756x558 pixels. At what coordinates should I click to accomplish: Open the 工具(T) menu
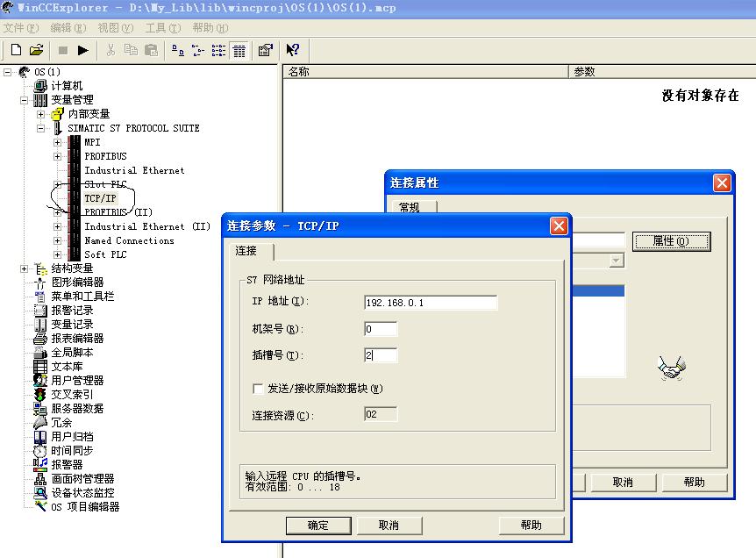coord(163,28)
